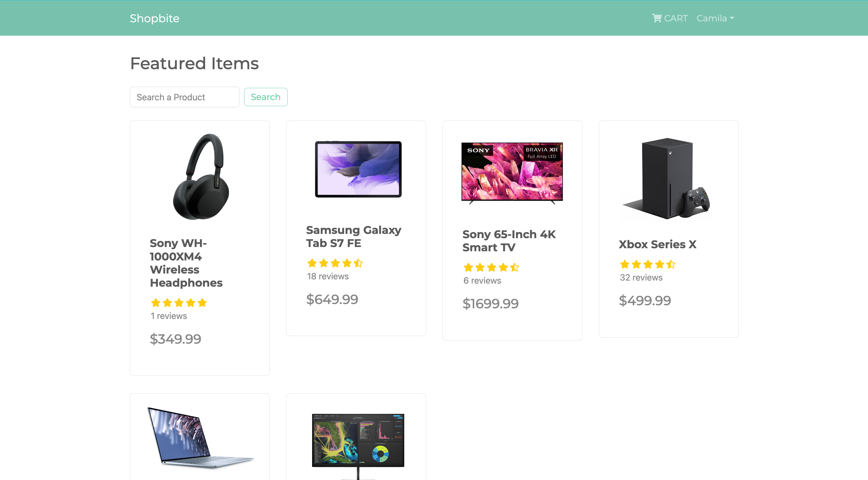Open Sony WH-1000XM4 Wireless Headphones title
Image resolution: width=868 pixels, height=480 pixels.
coord(186,263)
